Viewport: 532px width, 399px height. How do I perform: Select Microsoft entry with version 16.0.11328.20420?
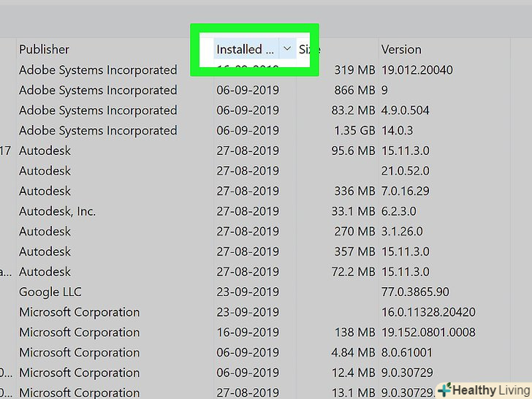[79, 312]
